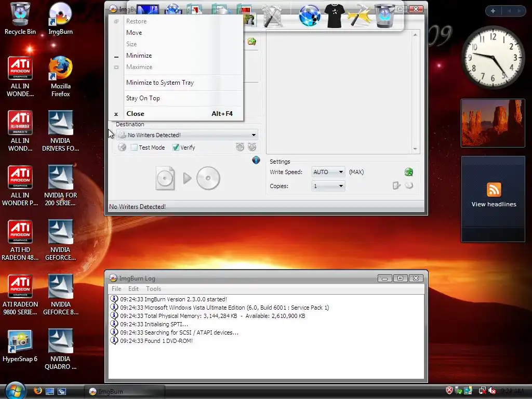532x399 pixels.
Task: Click Show Desktop in the quick launch bar
Action: tap(50, 391)
